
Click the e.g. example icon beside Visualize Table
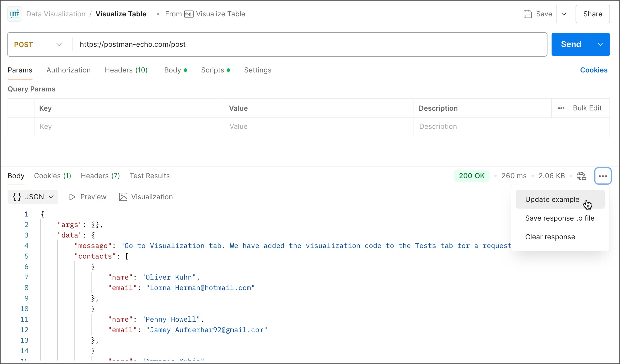click(x=189, y=14)
